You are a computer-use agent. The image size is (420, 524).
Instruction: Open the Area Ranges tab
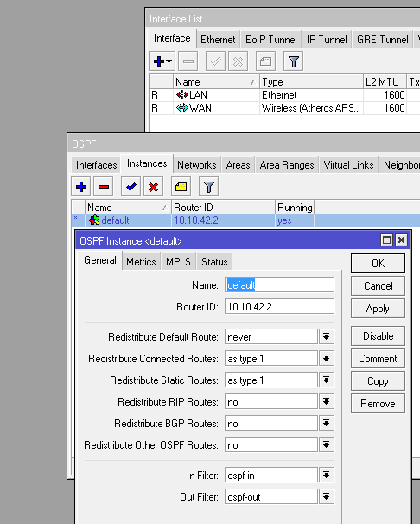(287, 165)
